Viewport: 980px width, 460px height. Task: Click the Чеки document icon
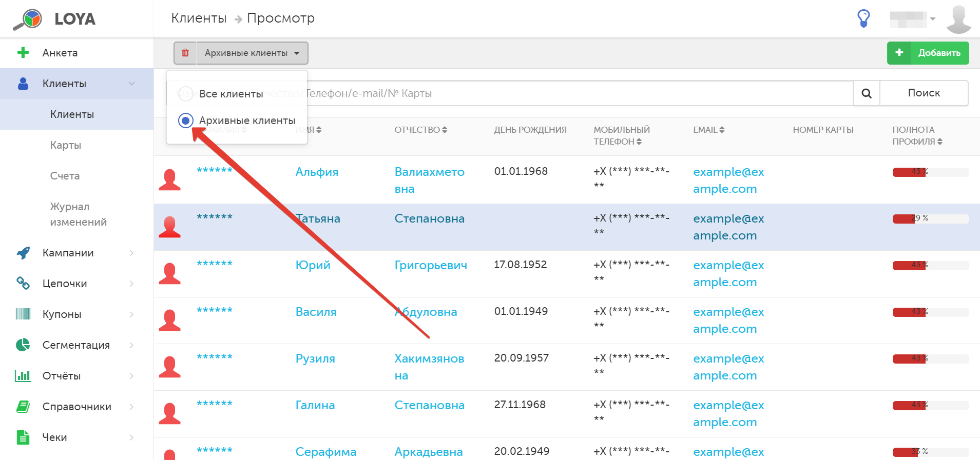pos(23,437)
